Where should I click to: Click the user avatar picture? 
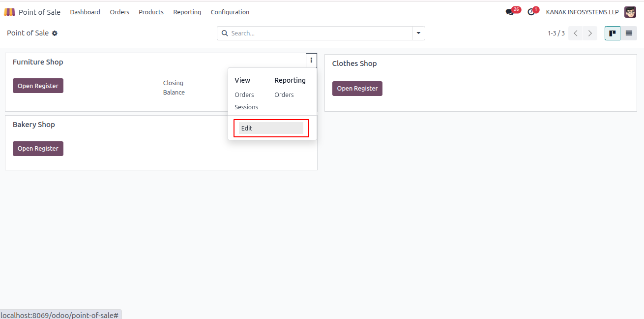pyautogui.click(x=630, y=12)
